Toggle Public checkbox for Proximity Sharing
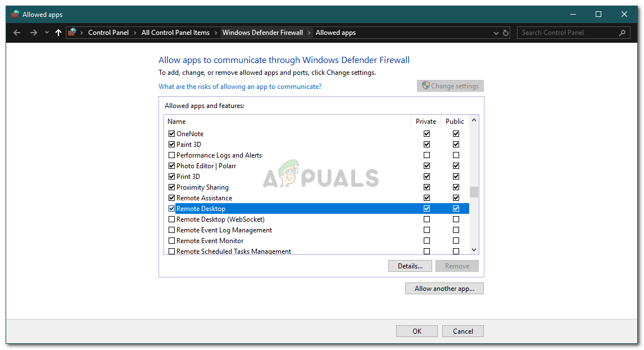The width and height of the screenshot is (644, 350). pyautogui.click(x=456, y=187)
